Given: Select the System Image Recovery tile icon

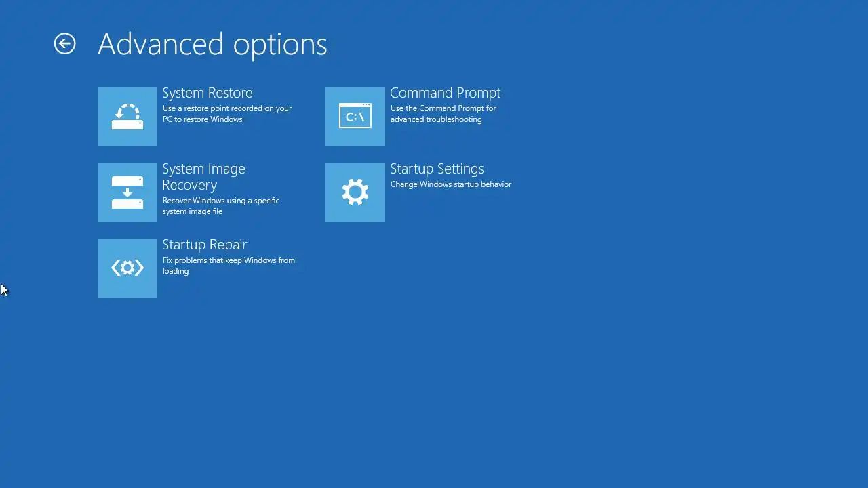Looking at the screenshot, I should (127, 192).
